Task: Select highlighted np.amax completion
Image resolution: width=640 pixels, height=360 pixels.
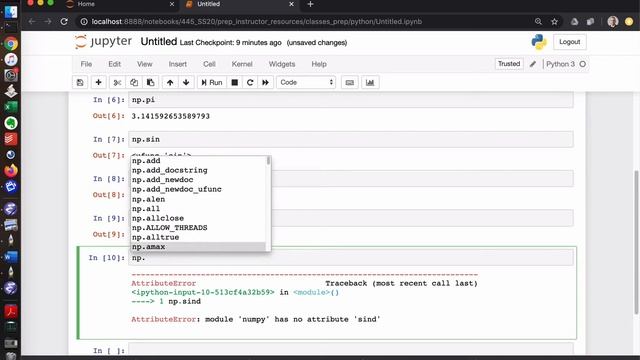Action: pos(198,247)
